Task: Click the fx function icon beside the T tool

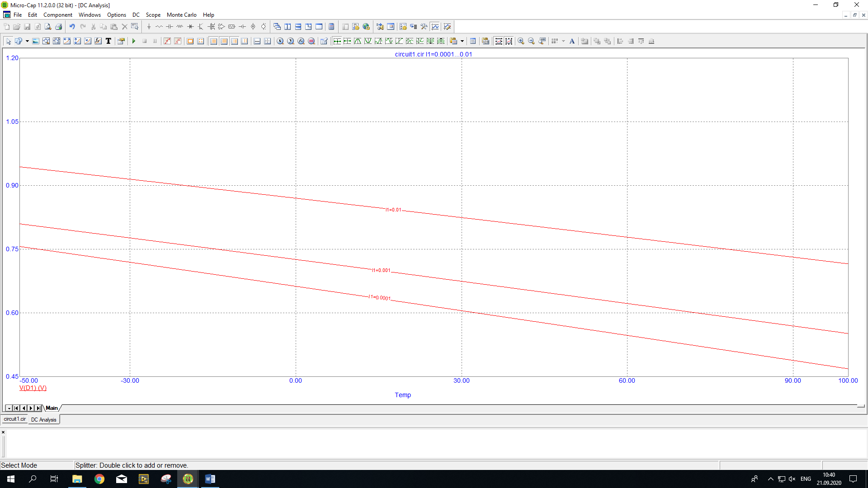Action: click(98, 41)
